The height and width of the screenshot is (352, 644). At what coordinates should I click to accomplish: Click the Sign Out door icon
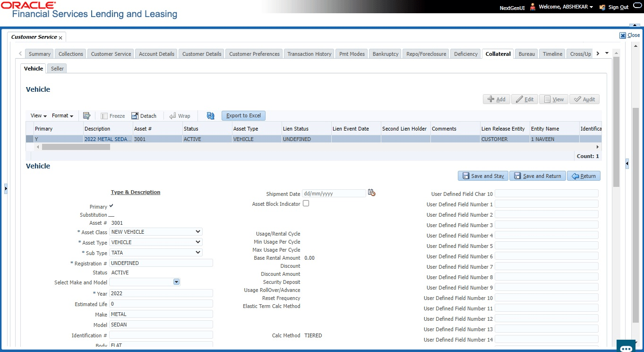pos(602,8)
